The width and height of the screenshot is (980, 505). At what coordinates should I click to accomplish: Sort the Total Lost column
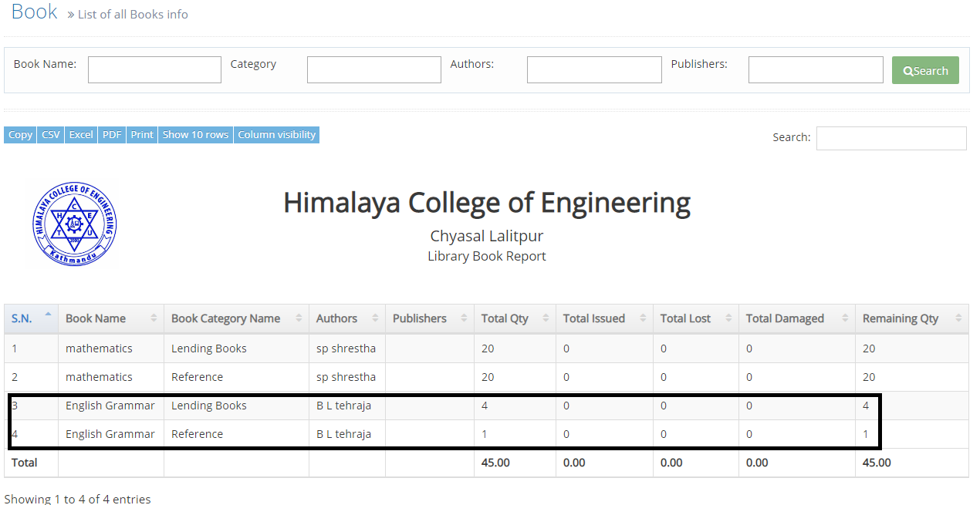tap(696, 318)
